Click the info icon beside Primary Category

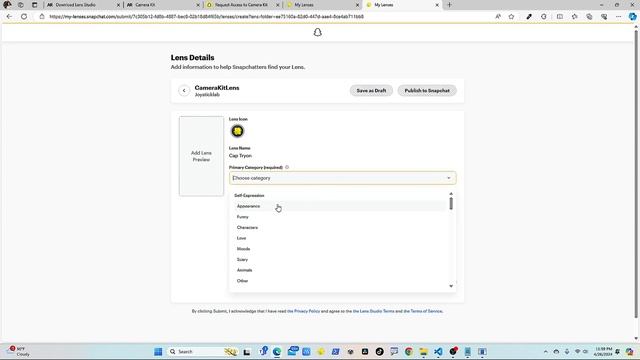(287, 167)
